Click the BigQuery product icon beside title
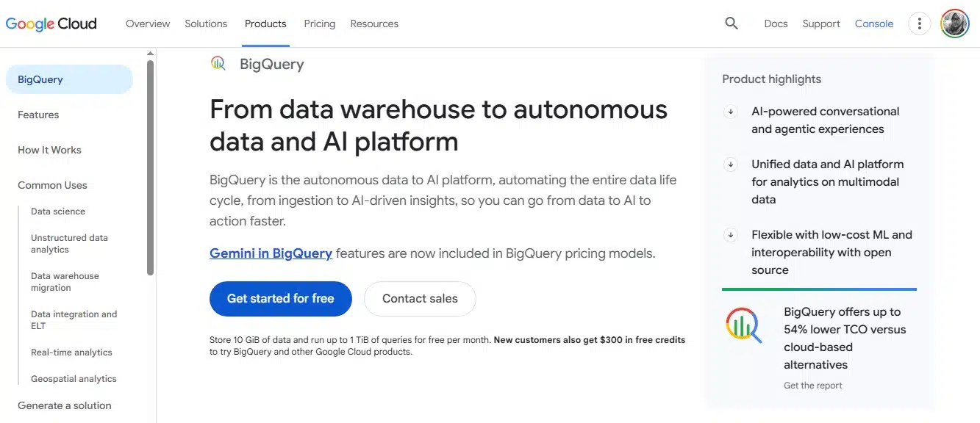980x423 pixels. click(218, 64)
